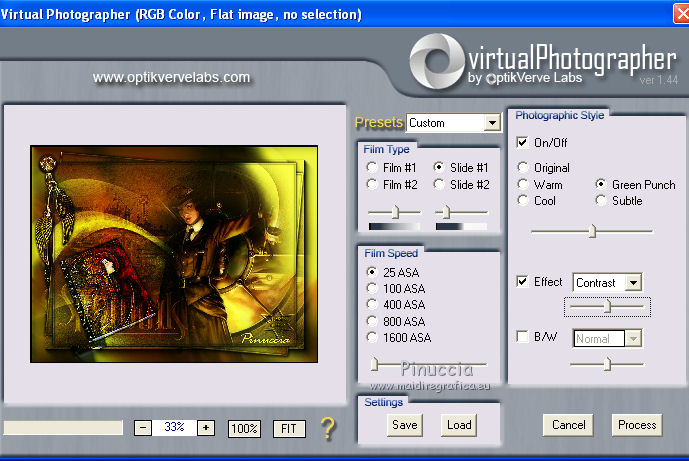Image resolution: width=689 pixels, height=461 pixels.
Task: Click the FIT preview button
Action: tap(289, 428)
